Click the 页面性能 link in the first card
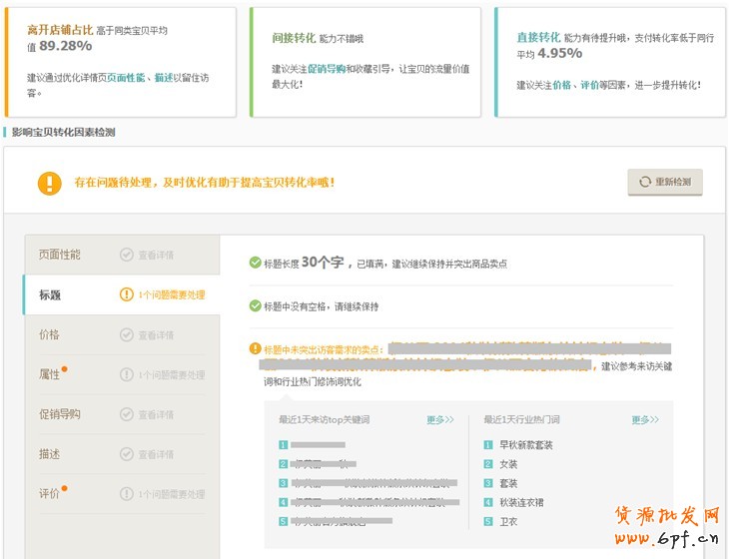The image size is (729, 560). [x=127, y=77]
